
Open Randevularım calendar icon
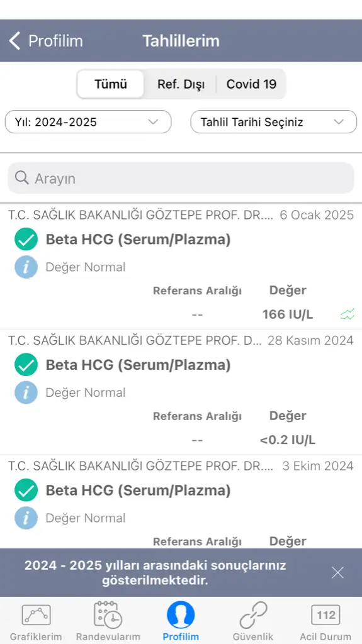coord(108,615)
